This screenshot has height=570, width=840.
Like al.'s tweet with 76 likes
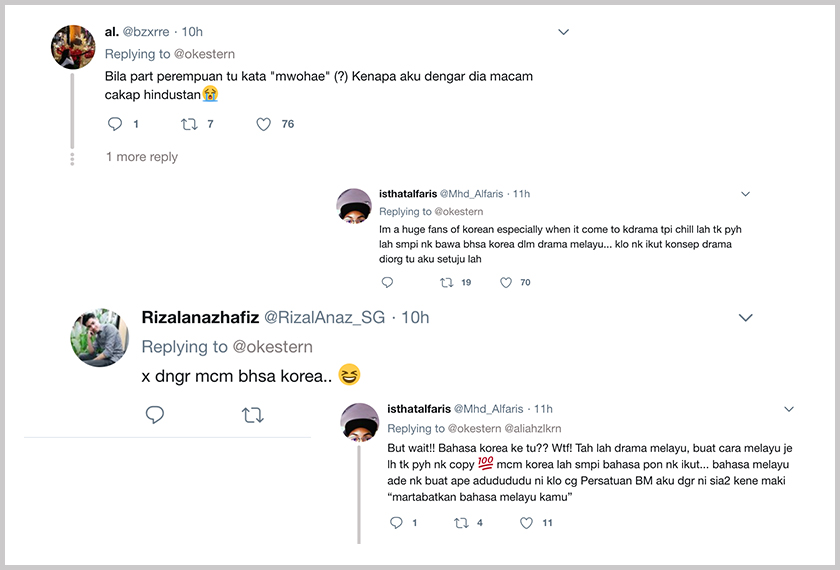(x=264, y=124)
